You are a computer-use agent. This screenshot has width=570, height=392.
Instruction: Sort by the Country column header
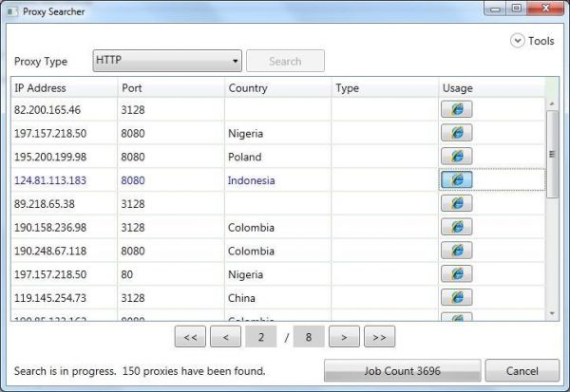tap(277, 88)
